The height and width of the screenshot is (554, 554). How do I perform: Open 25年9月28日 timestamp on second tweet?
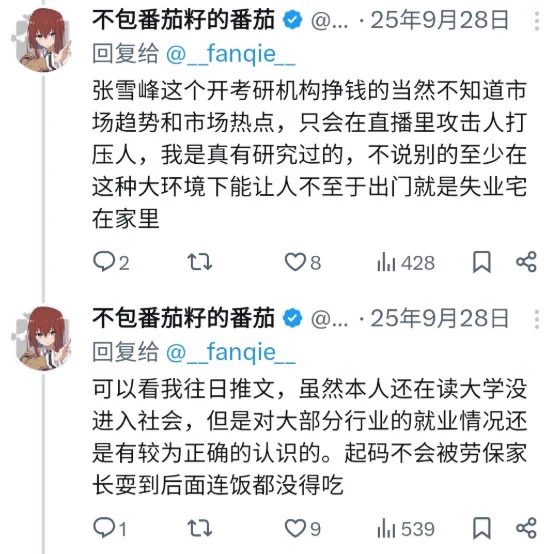tap(440, 318)
